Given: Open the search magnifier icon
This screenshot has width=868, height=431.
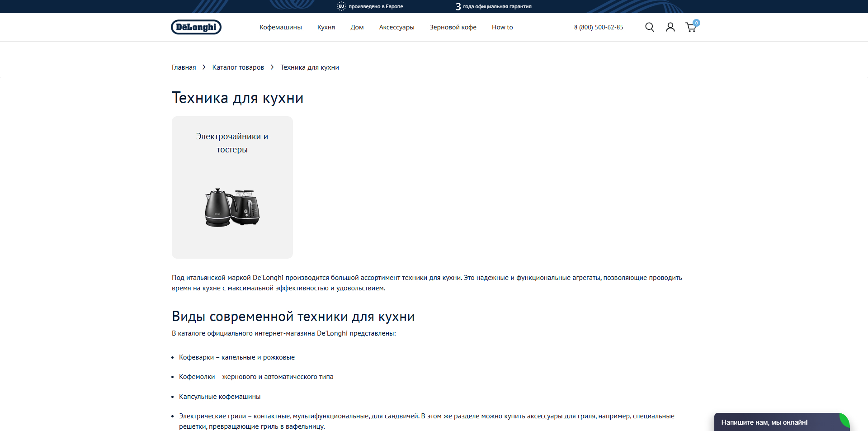Looking at the screenshot, I should coord(649,27).
